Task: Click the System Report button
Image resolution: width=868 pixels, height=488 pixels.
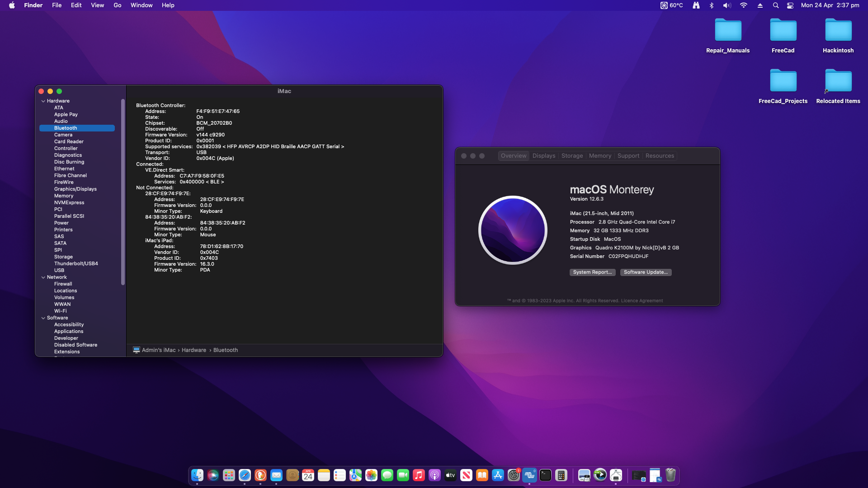Action: [592, 272]
